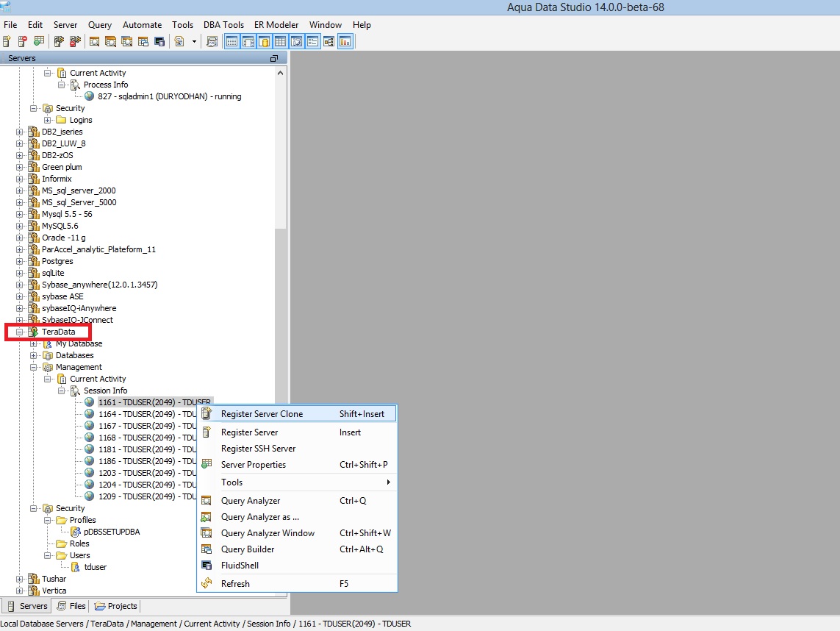Click the globe icon for session 1209
Viewport: 840px width, 631px height.
coord(90,496)
